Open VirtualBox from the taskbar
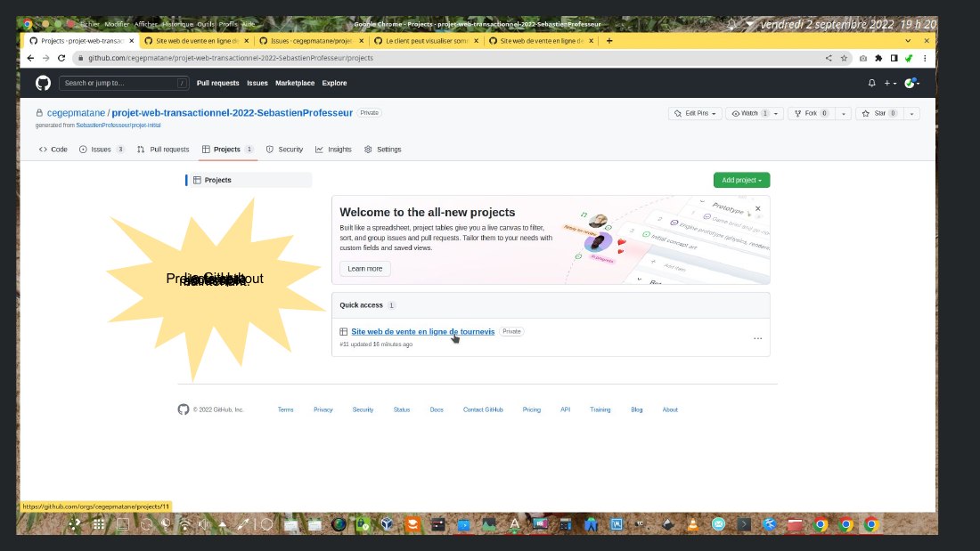980x551 pixels. (x=387, y=525)
